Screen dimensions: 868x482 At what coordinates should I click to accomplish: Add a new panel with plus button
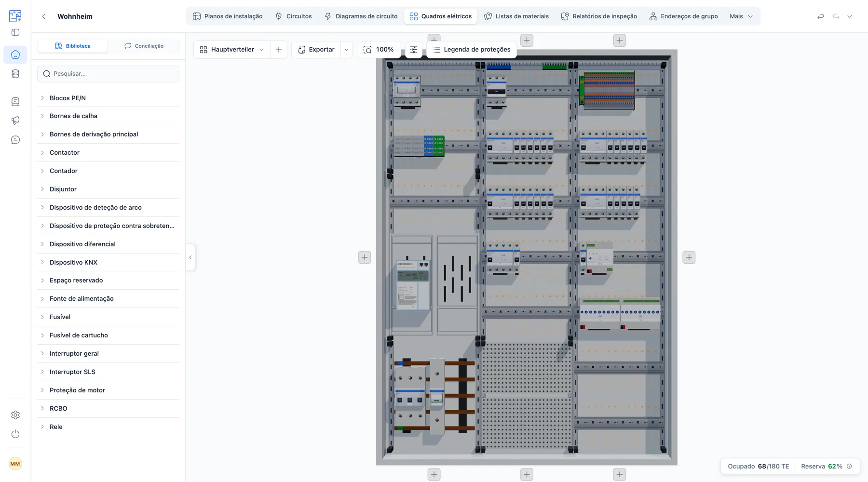(279, 50)
